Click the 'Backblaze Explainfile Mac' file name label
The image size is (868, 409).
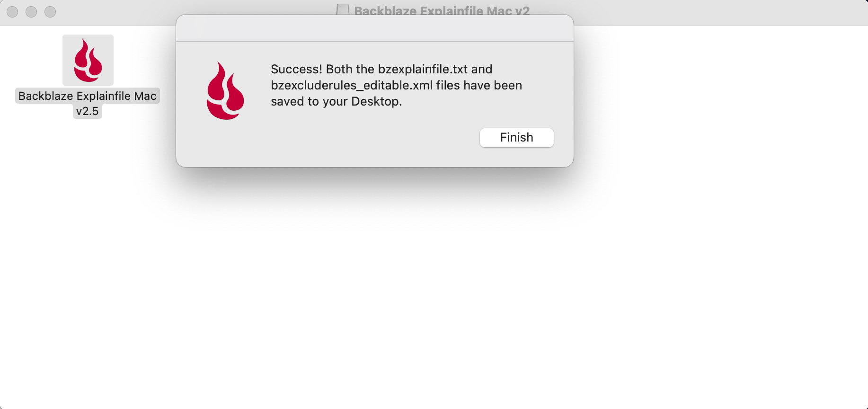coord(88,96)
